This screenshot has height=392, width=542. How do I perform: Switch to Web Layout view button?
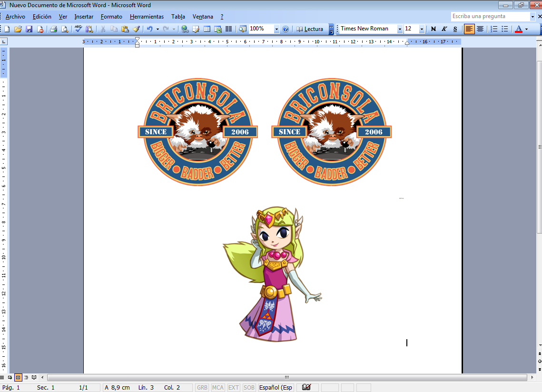point(10,377)
